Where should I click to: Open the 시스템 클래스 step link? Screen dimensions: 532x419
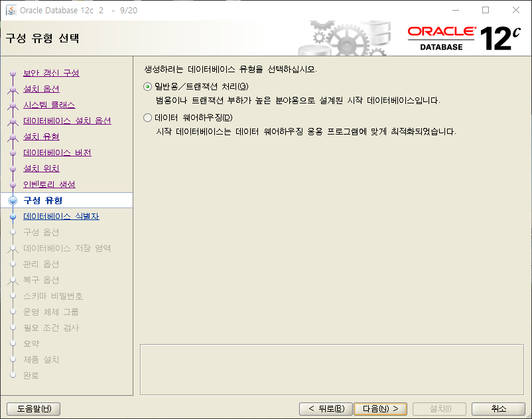(49, 105)
